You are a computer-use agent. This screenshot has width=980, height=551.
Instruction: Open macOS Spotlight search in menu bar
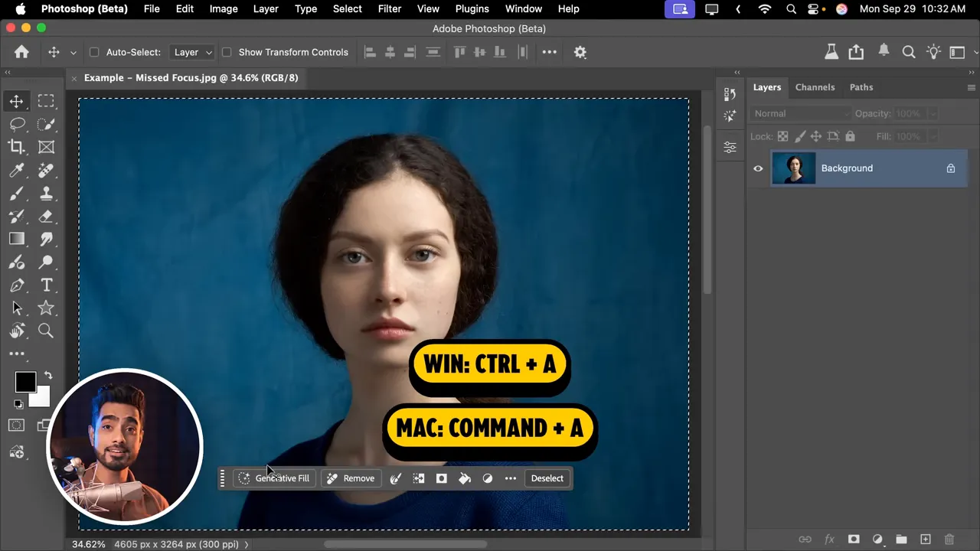click(x=792, y=8)
